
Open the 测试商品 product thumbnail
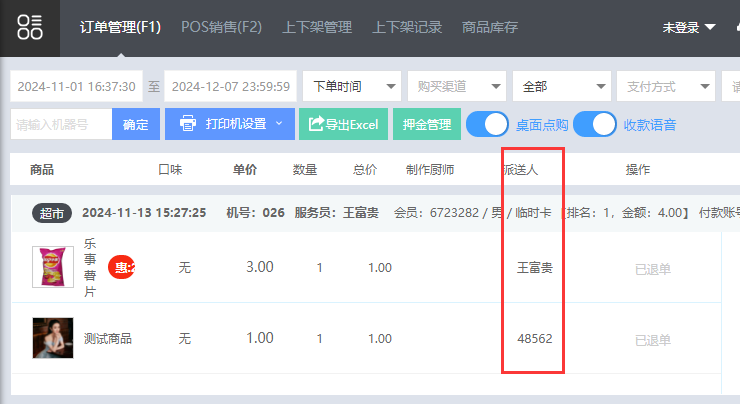pos(53,338)
